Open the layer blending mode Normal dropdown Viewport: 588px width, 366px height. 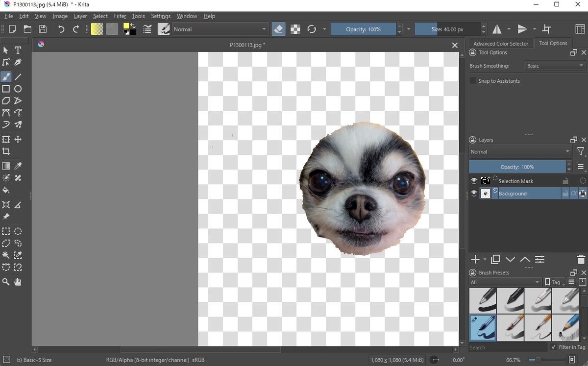click(520, 152)
